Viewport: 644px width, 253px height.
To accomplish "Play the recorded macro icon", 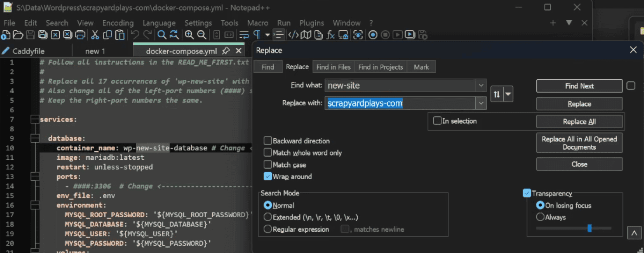I will click(397, 35).
